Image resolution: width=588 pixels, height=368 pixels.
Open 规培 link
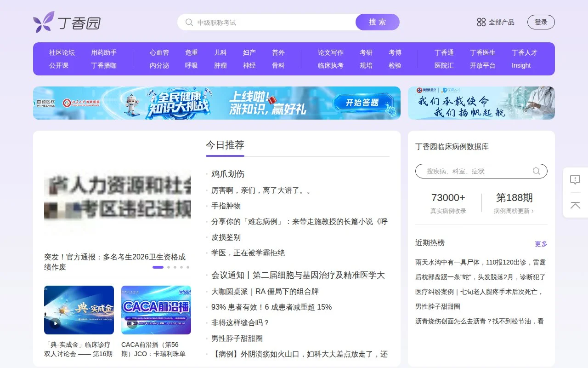(366, 65)
